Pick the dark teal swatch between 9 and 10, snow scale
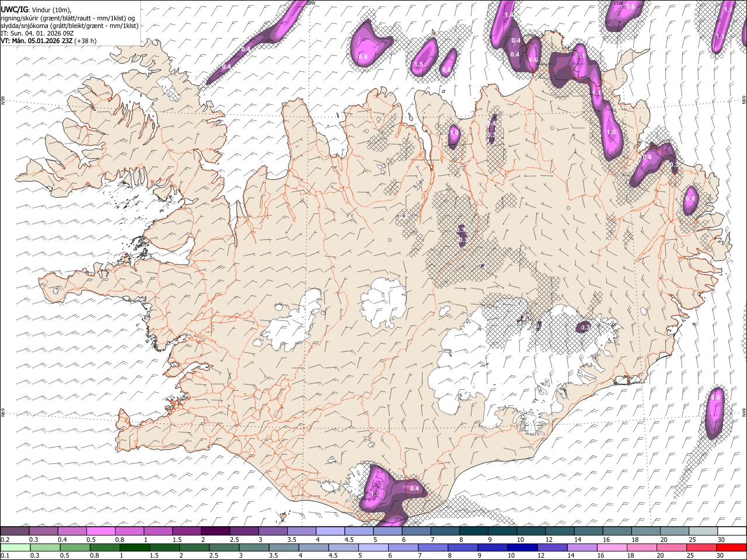This screenshot has width=747, height=560. tap(502, 531)
